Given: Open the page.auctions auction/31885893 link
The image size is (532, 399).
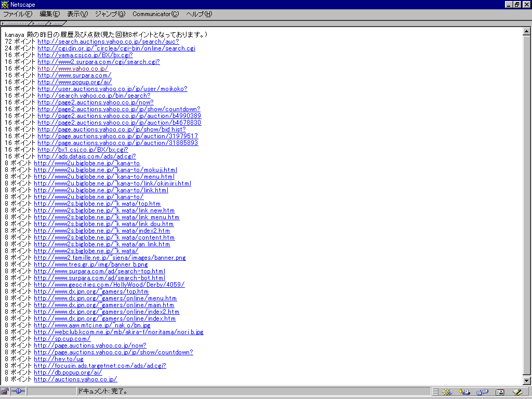Looking at the screenshot, I should coord(118,143).
